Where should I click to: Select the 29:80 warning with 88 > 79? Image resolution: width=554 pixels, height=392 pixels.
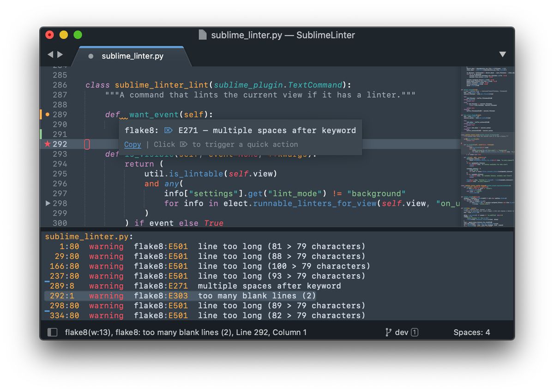click(x=205, y=256)
